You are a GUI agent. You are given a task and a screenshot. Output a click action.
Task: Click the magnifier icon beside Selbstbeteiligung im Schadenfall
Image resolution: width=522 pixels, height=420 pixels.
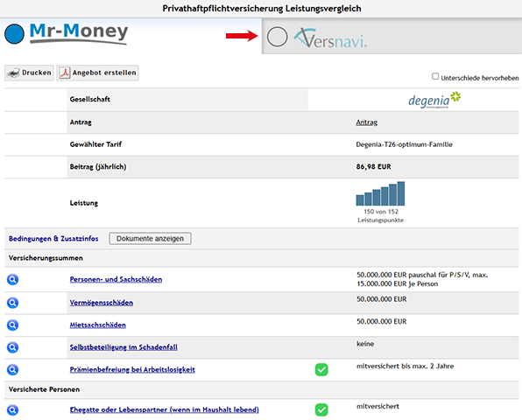click(12, 347)
